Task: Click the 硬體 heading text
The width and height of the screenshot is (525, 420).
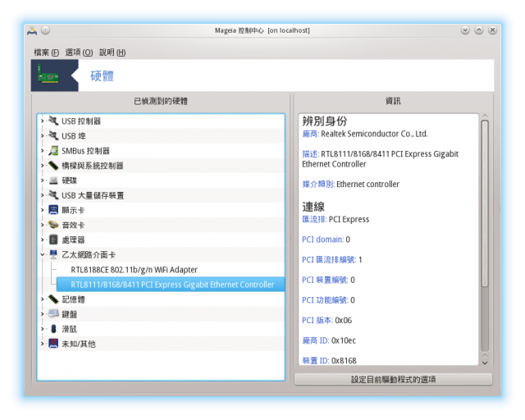Action: tap(102, 75)
